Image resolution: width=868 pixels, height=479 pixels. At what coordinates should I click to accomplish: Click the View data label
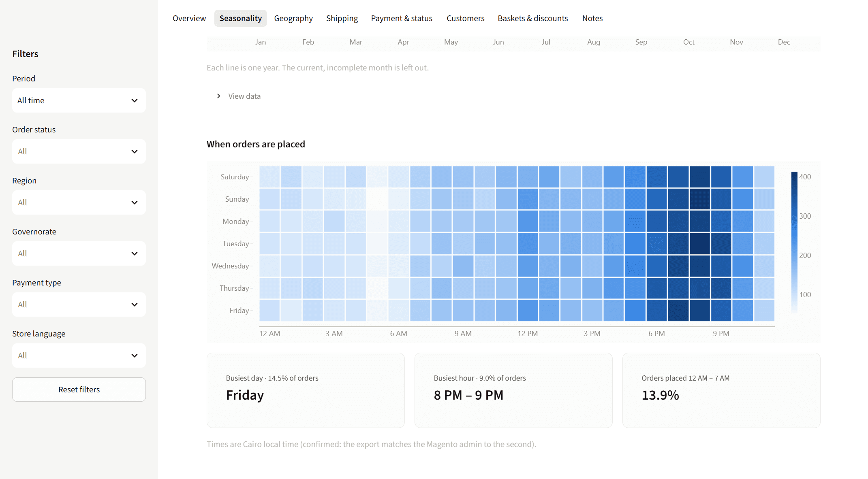244,96
